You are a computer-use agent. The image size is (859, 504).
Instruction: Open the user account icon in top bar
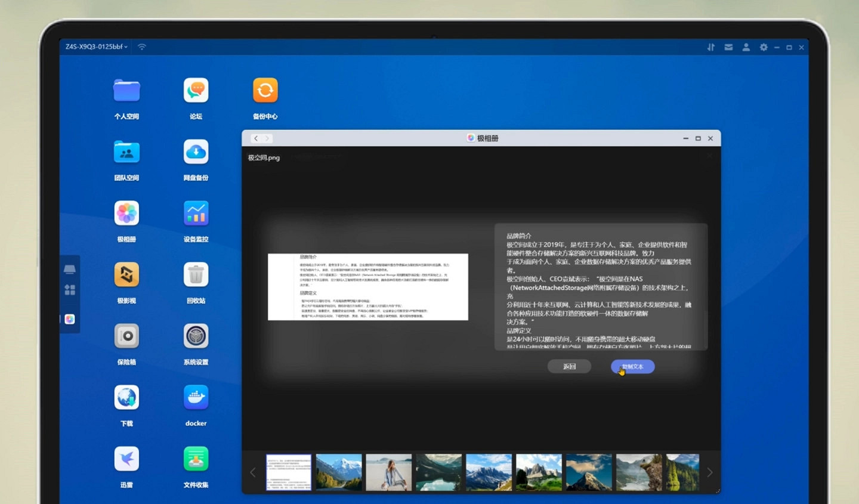[746, 47]
